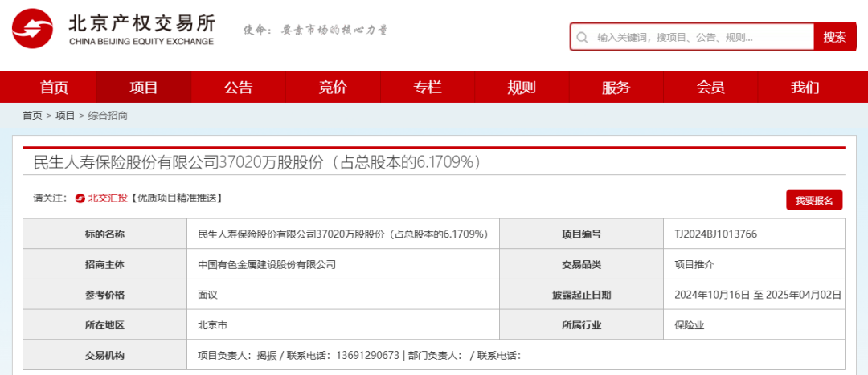This screenshot has width=868, height=375.
Task: Click the 我要报名 sign-up button
Action: pos(814,200)
